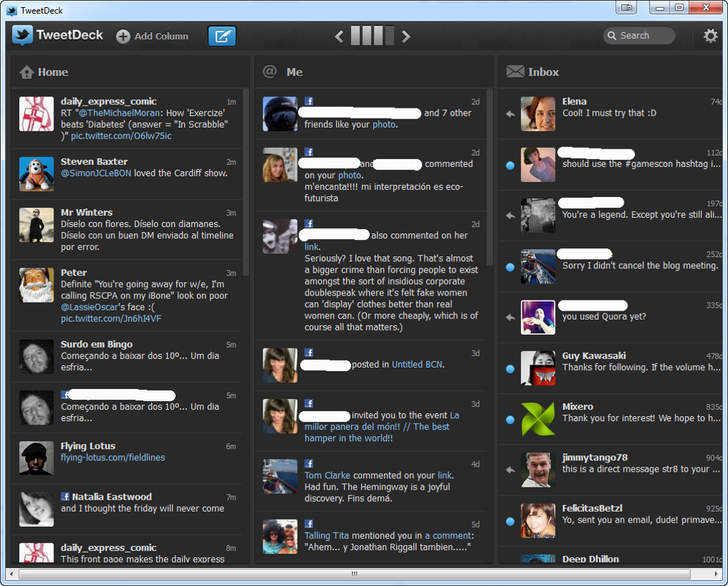
Task: Click the TweetDeck bird logo
Action: click(22, 35)
